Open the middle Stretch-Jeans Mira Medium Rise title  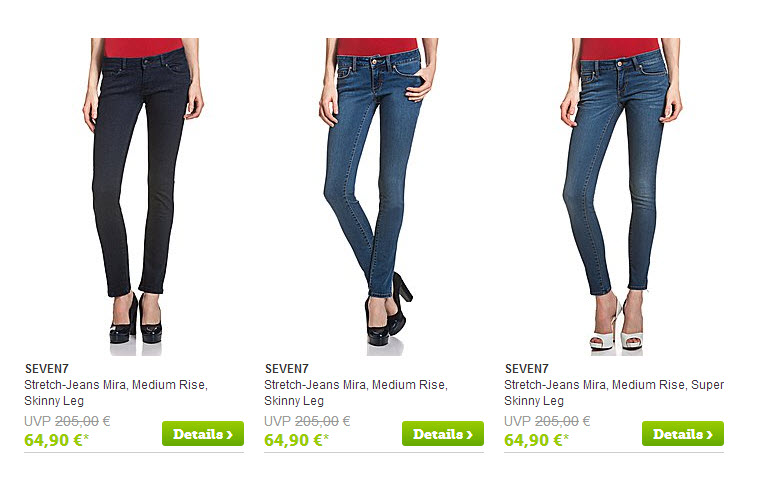point(356,392)
